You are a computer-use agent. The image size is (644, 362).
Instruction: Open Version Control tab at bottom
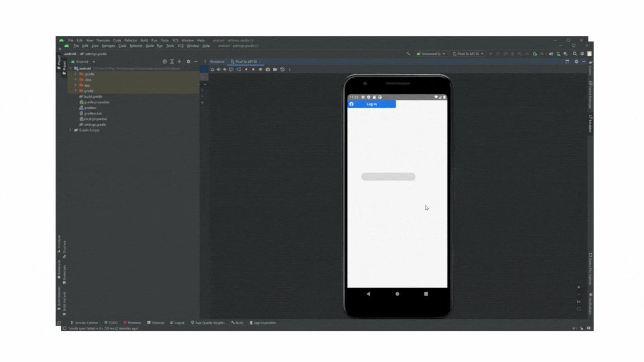tap(84, 322)
